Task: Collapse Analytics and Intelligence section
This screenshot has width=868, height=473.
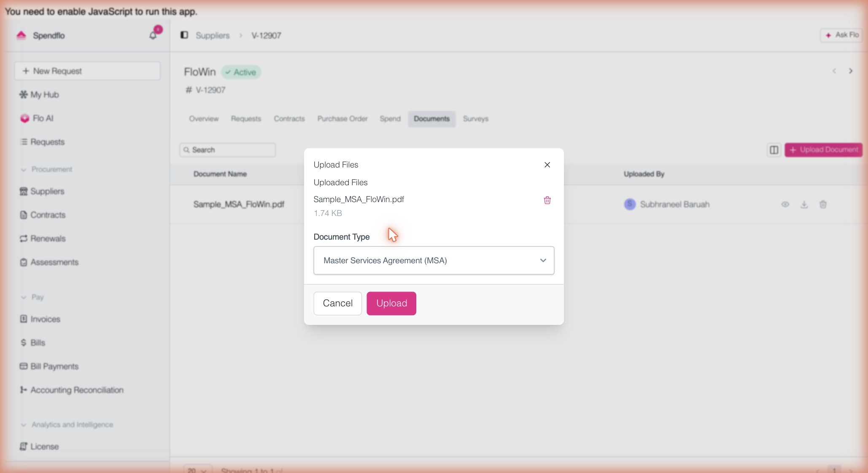Action: [24, 425]
